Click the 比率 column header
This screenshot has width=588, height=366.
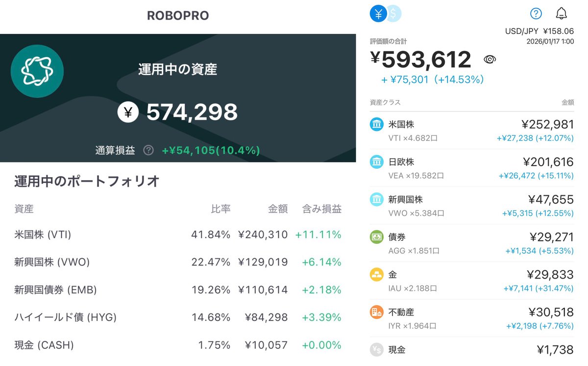(221, 209)
